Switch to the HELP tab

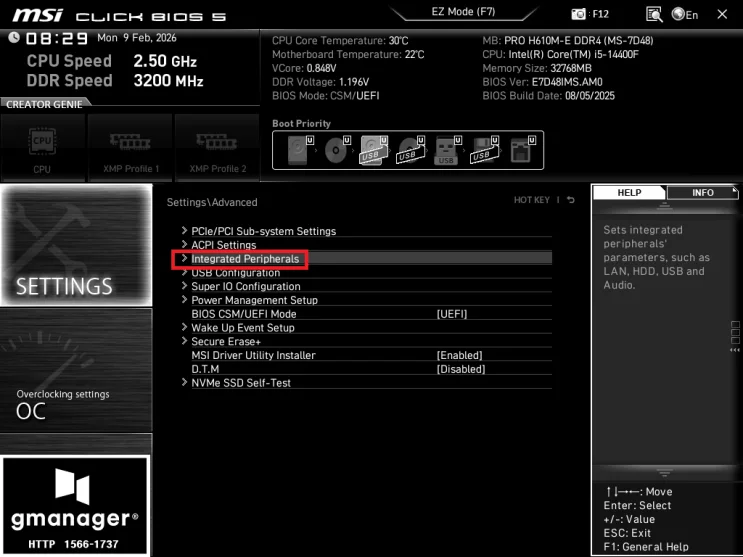[x=629, y=192]
